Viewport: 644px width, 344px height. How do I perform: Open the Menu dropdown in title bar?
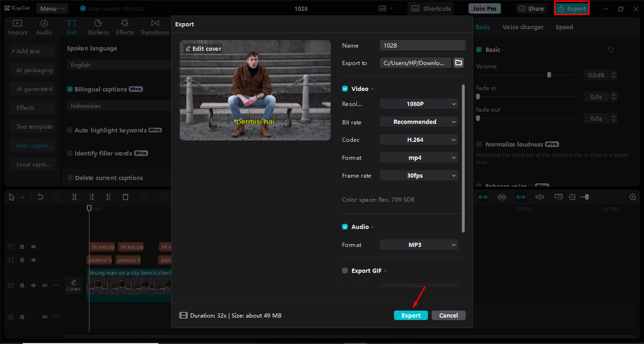click(x=52, y=9)
